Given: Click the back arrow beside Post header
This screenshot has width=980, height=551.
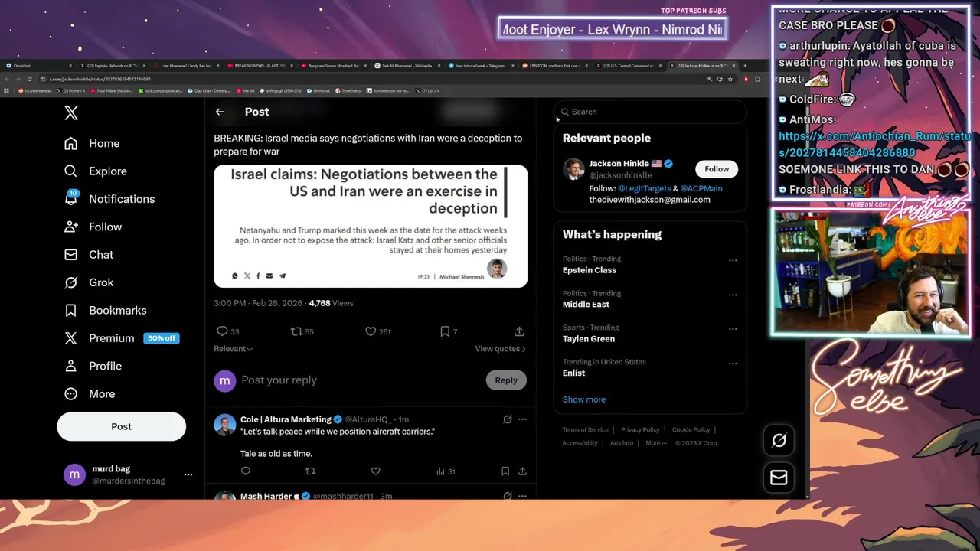Looking at the screenshot, I should pyautogui.click(x=220, y=112).
